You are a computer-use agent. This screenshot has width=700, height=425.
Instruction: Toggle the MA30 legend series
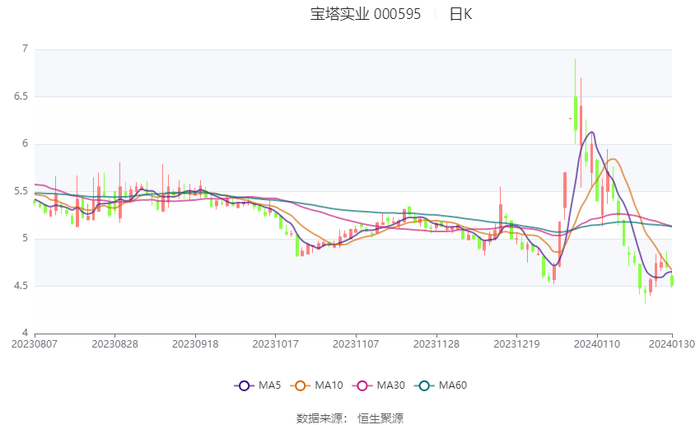click(x=379, y=385)
